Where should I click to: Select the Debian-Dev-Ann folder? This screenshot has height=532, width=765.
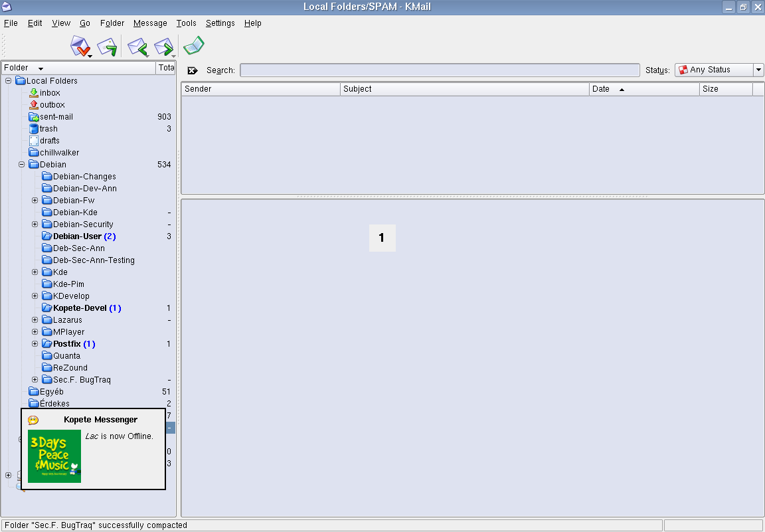coord(85,189)
